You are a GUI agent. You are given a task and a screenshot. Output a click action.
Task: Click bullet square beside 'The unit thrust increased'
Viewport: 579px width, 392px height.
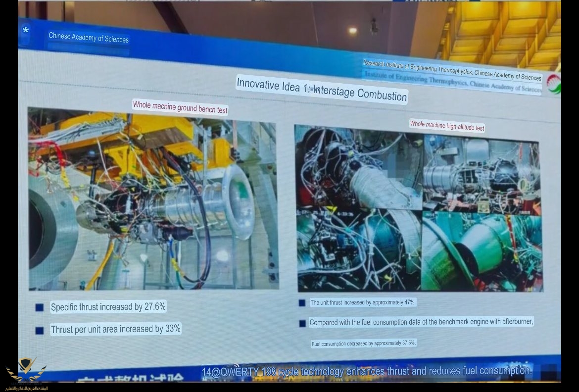(302, 302)
